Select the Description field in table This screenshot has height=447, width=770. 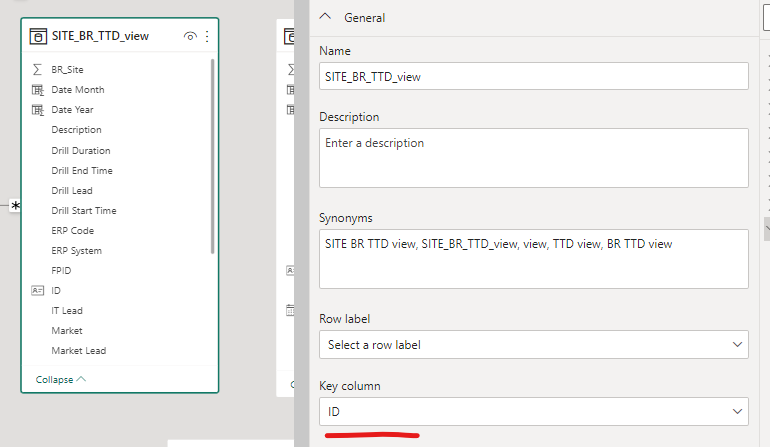coord(76,130)
